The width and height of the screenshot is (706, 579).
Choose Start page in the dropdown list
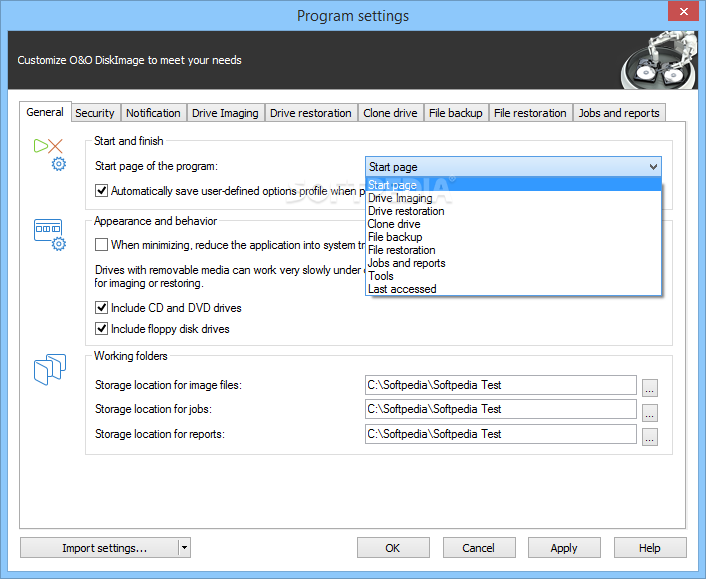pos(513,185)
